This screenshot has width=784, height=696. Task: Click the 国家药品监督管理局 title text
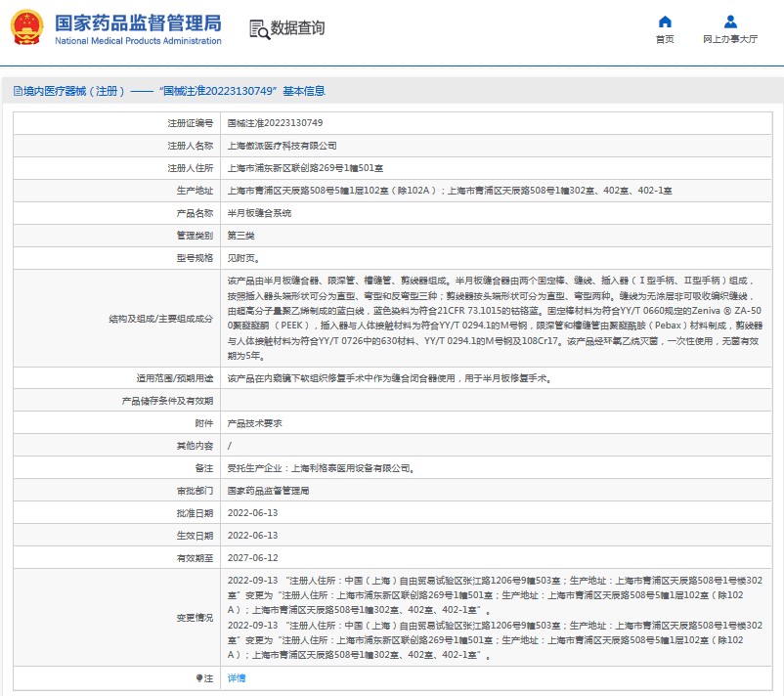[x=137, y=22]
